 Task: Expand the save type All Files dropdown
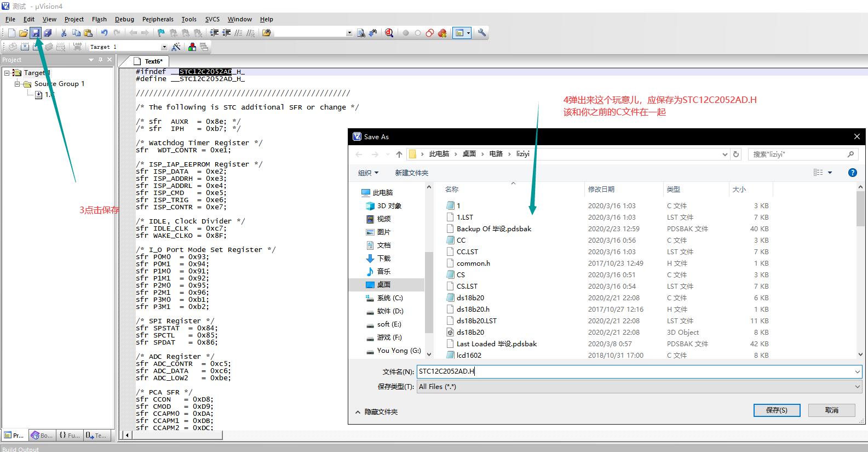pos(857,387)
